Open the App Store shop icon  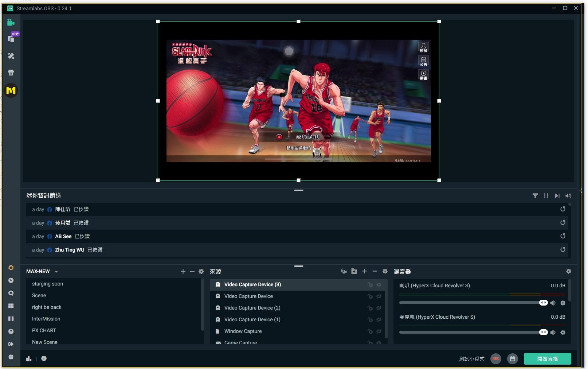pos(11,73)
